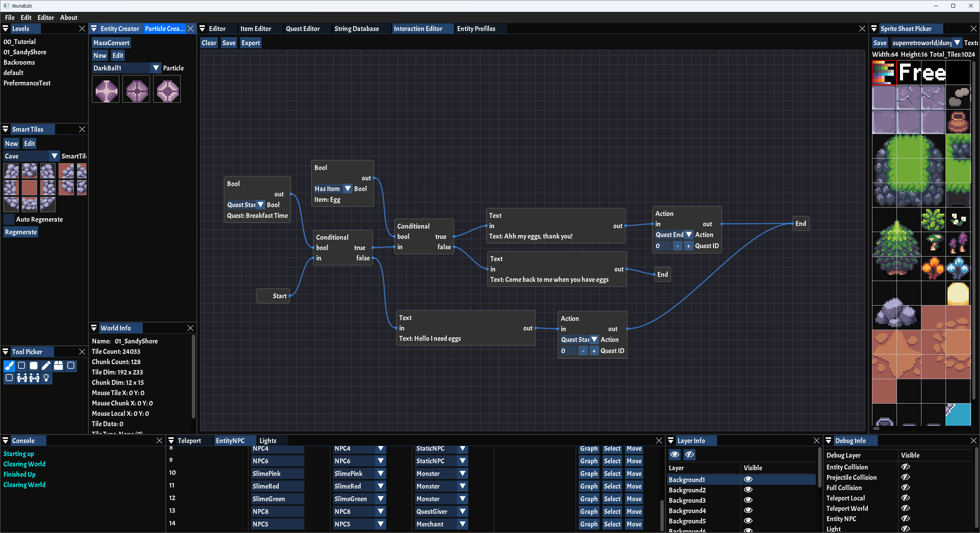The image size is (980, 533).
Task: Open Sprite Sheet Picker panel triangle menu
Action: click(874, 29)
